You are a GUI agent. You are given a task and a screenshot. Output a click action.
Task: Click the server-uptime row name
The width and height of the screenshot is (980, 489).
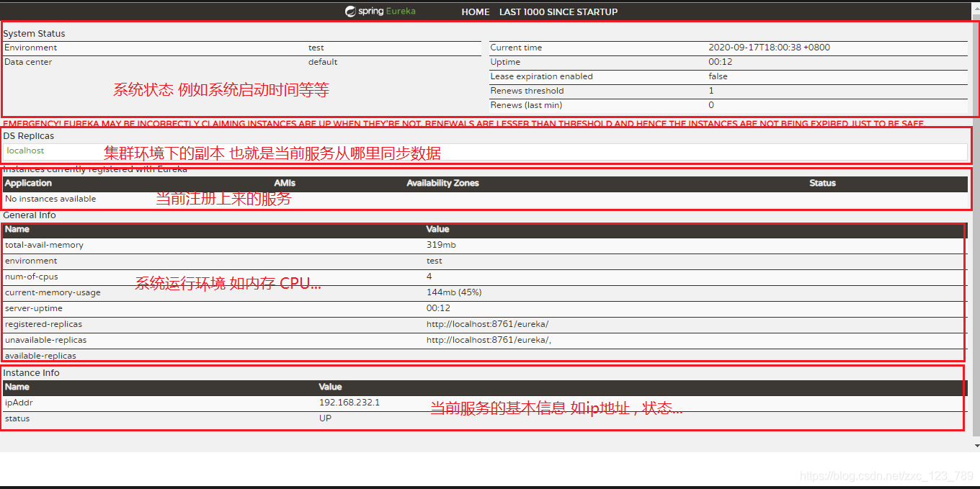point(34,308)
